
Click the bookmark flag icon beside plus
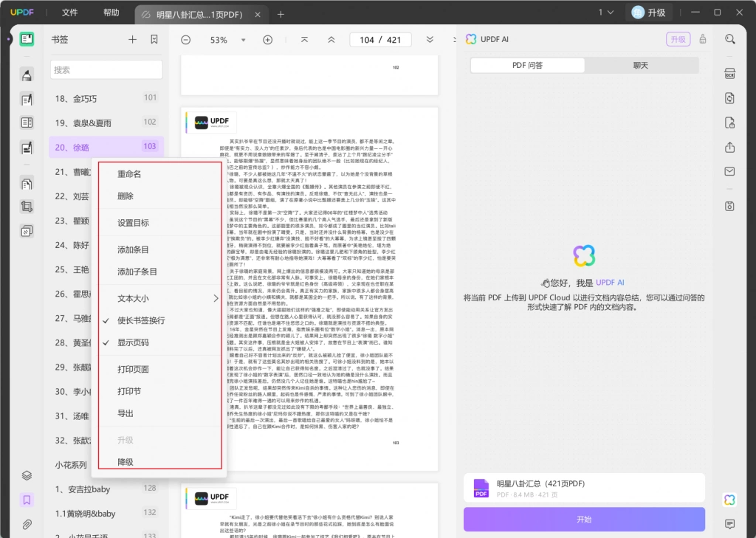tap(154, 40)
